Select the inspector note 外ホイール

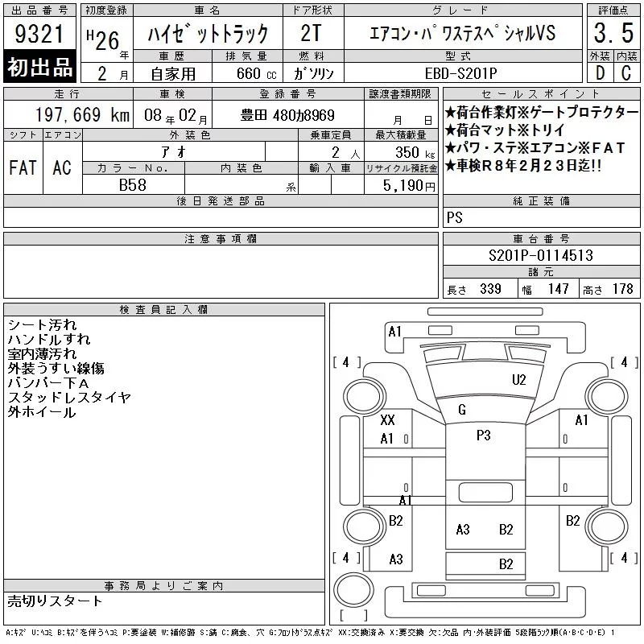pyautogui.click(x=42, y=412)
